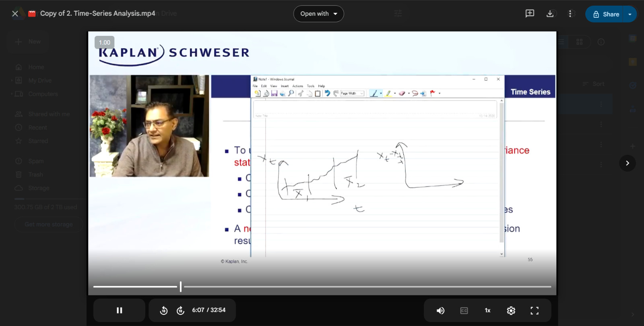The image size is (644, 326).
Task: Rewind the video 10 seconds
Action: pyautogui.click(x=164, y=310)
